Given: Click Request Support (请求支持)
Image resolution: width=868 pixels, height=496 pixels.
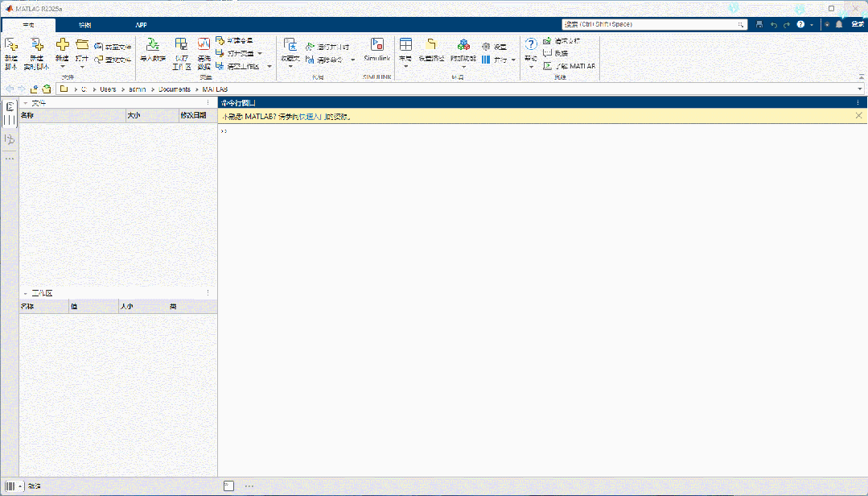Looking at the screenshot, I should (562, 40).
